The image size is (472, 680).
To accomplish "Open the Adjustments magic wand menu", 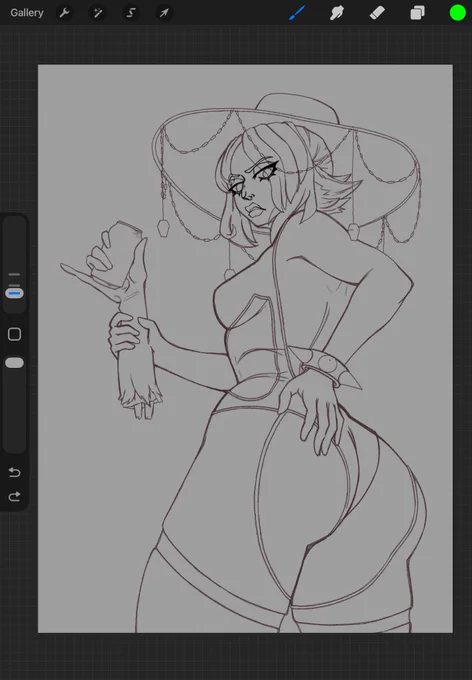I will point(98,13).
